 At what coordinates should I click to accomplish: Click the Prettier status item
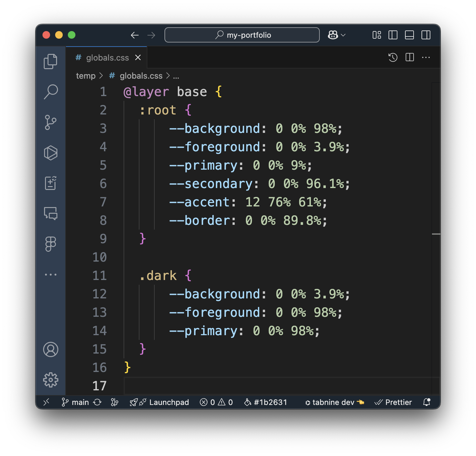pyautogui.click(x=393, y=402)
